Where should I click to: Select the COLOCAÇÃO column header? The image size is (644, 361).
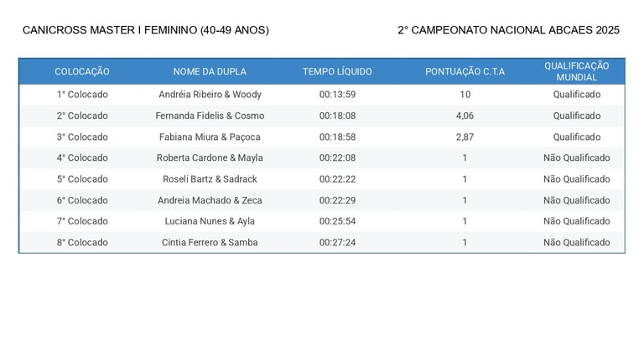(82, 71)
